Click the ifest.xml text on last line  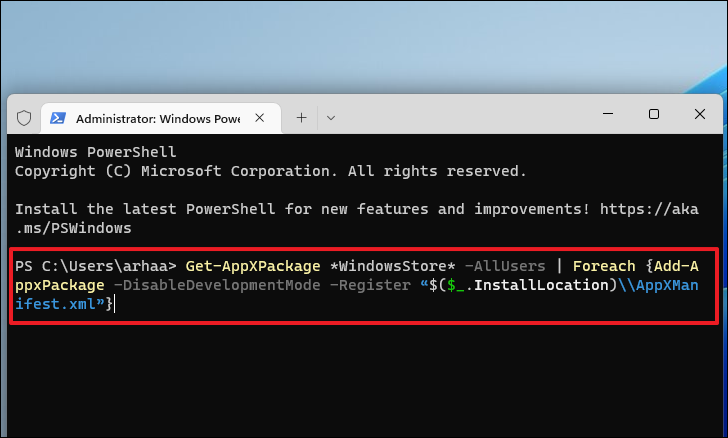coord(55,304)
